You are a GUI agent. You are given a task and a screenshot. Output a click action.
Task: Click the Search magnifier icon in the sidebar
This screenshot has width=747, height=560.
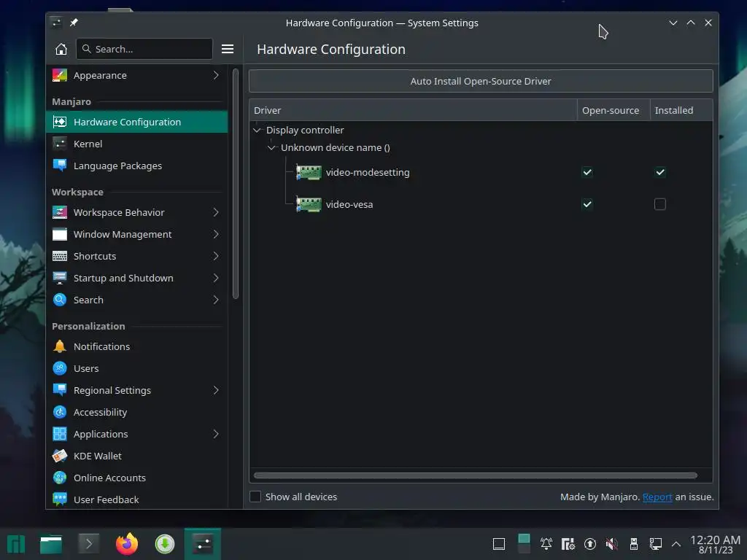pos(60,300)
